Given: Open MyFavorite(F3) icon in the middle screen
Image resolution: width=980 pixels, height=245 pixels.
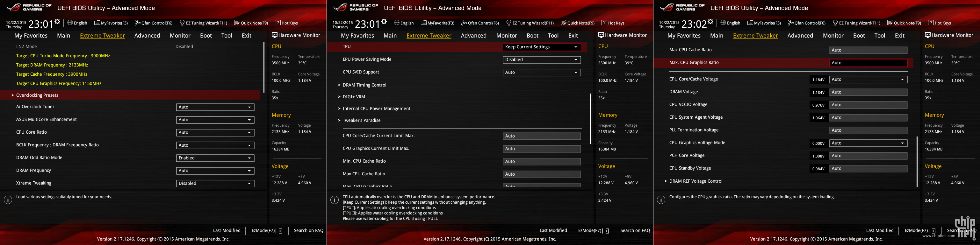Looking at the screenshot, I should coord(424,23).
